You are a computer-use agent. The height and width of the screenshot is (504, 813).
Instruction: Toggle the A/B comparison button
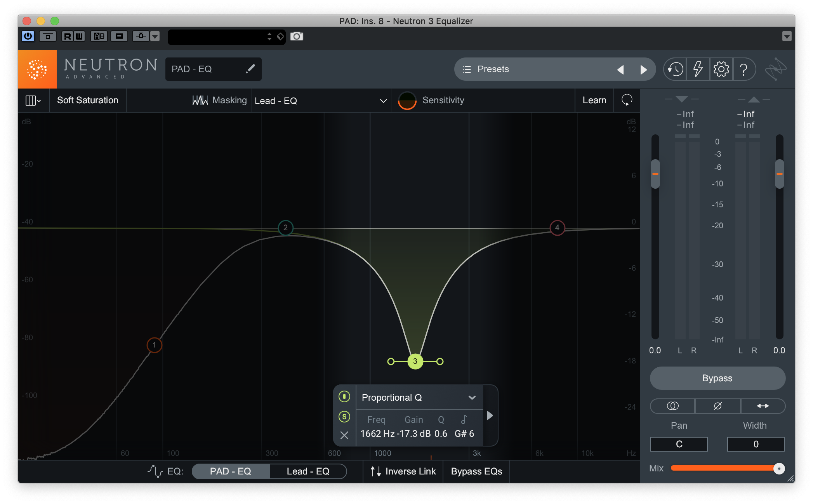pos(99,36)
